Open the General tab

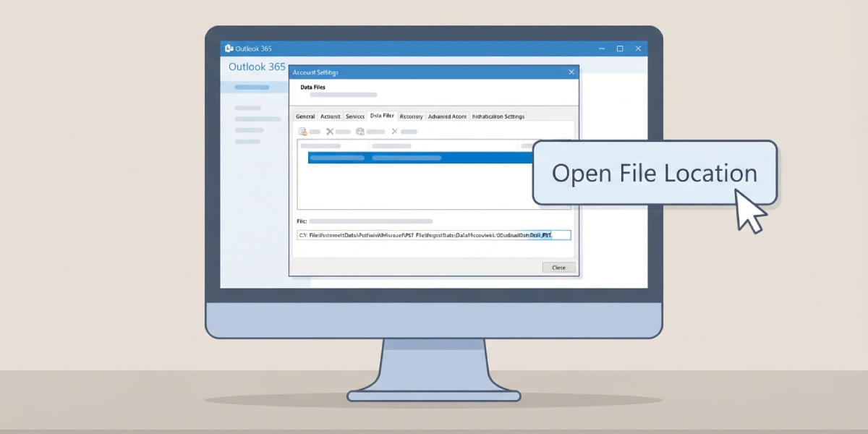click(x=305, y=116)
